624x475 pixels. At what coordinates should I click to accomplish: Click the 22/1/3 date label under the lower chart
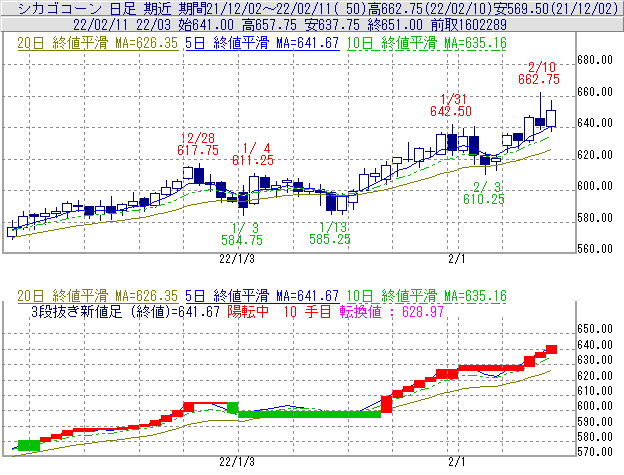click(237, 462)
